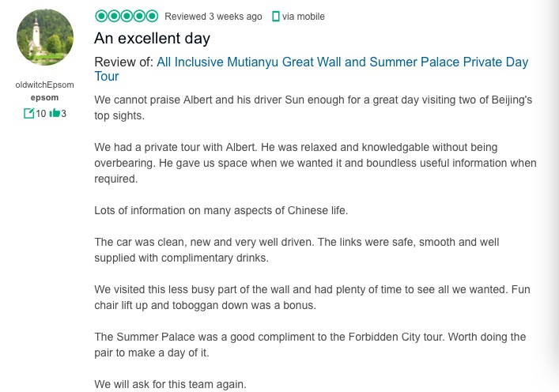Click the first green rating bubble
559x392 pixels.
click(x=100, y=16)
